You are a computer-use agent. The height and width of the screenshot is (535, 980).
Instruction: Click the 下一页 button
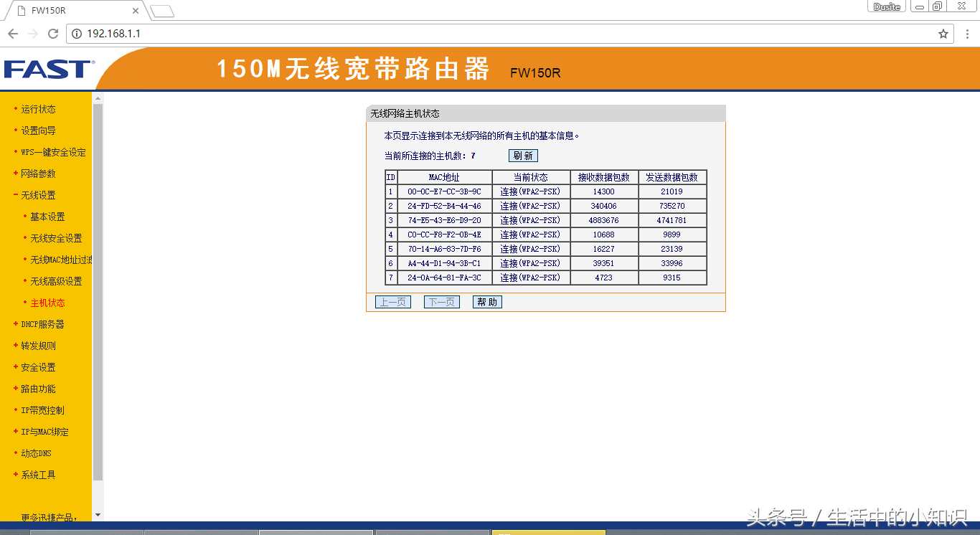pos(442,302)
